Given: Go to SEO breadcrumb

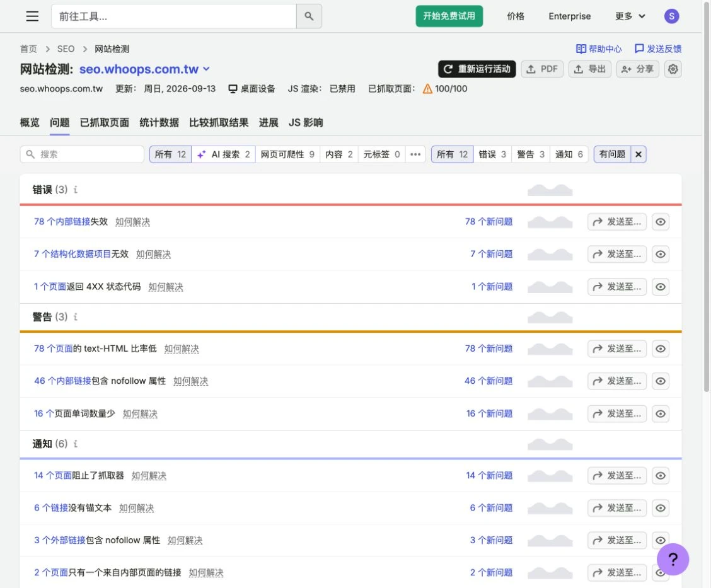Looking at the screenshot, I should [66, 49].
